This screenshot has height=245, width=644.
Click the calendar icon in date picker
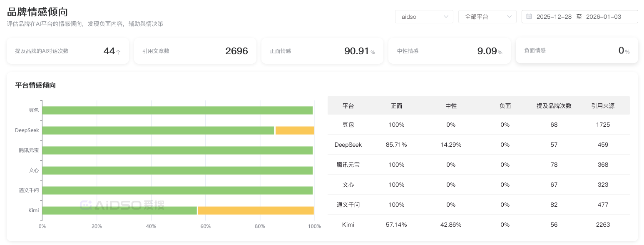coord(529,17)
